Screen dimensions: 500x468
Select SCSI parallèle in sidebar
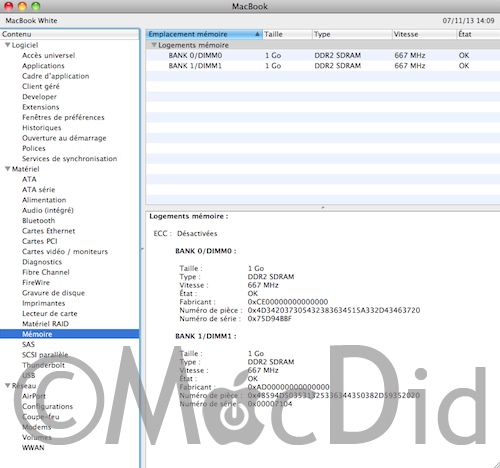[x=45, y=355]
